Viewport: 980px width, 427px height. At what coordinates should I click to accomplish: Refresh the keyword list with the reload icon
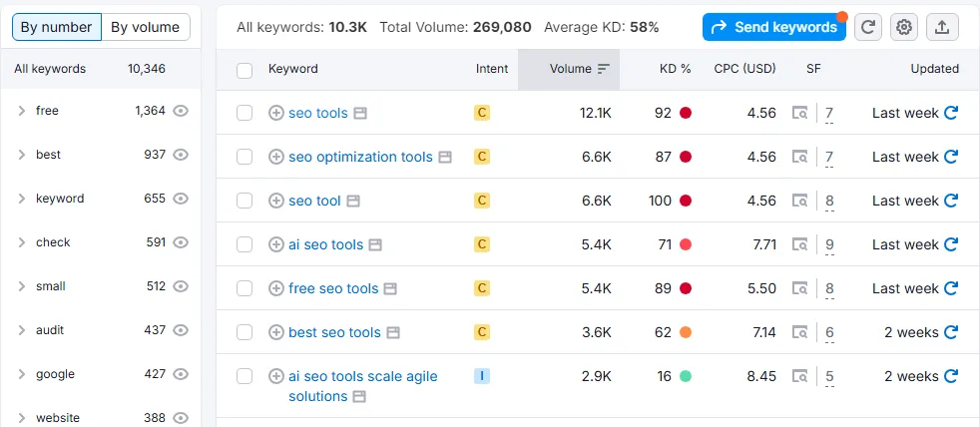tap(867, 27)
